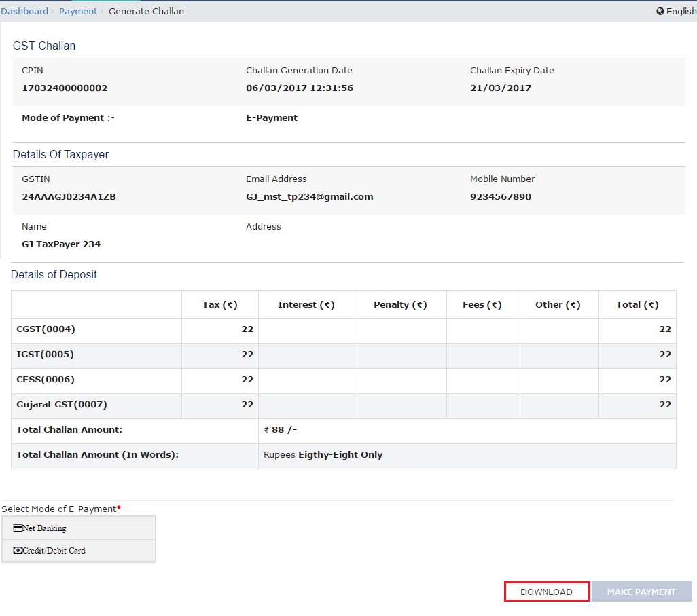Viewport: 697px width, 616px height.
Task: Select the email GJ_mst_tp234@gmail.com
Action: [x=309, y=196]
